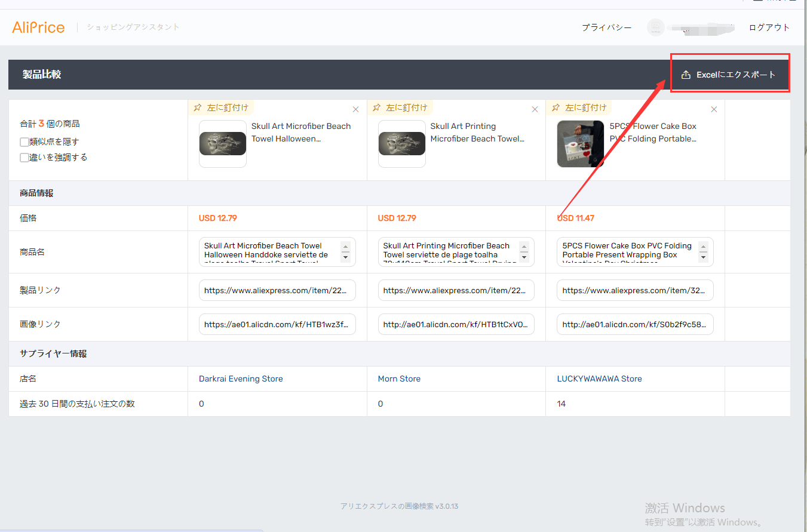Pin Skull Art Printing towel to left
The width and height of the screenshot is (807, 532).
400,107
